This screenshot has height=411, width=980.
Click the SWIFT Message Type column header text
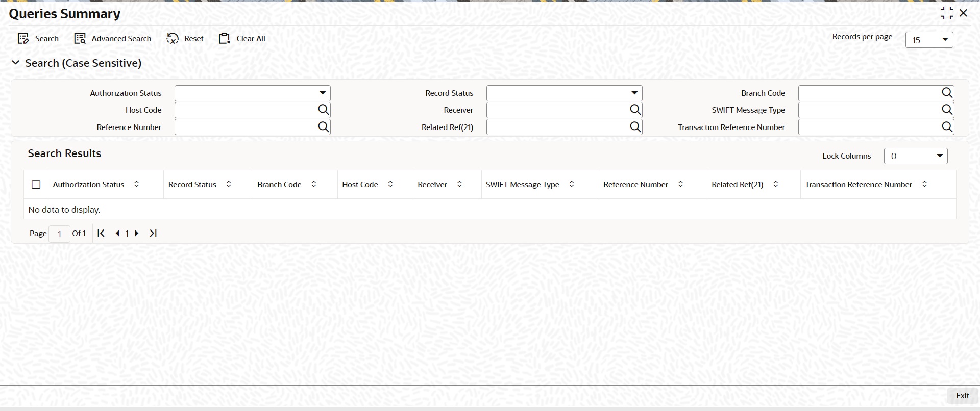coord(523,185)
